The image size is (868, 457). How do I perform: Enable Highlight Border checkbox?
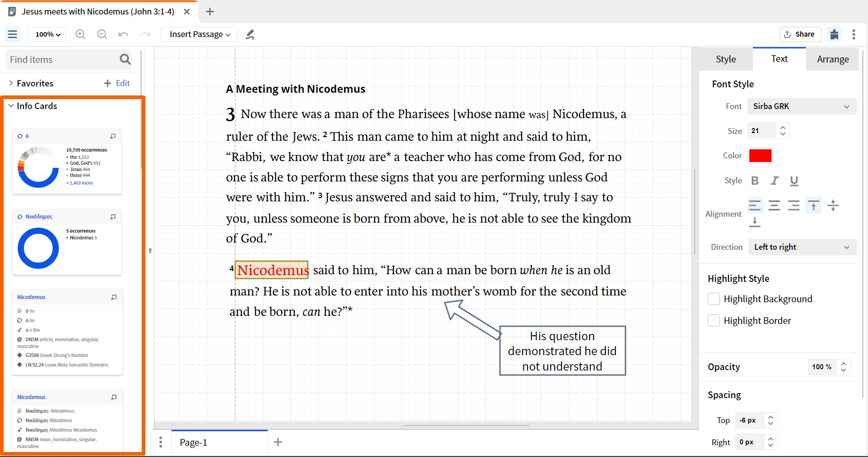[x=714, y=321]
